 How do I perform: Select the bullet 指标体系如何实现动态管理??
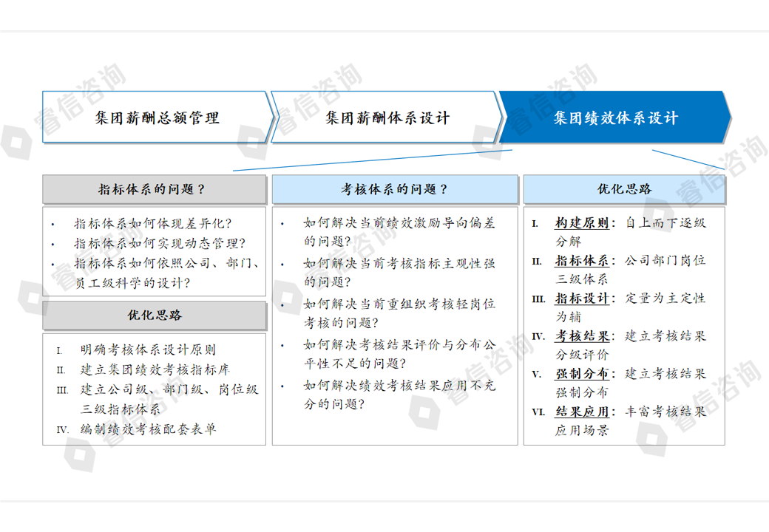pyautogui.click(x=159, y=243)
